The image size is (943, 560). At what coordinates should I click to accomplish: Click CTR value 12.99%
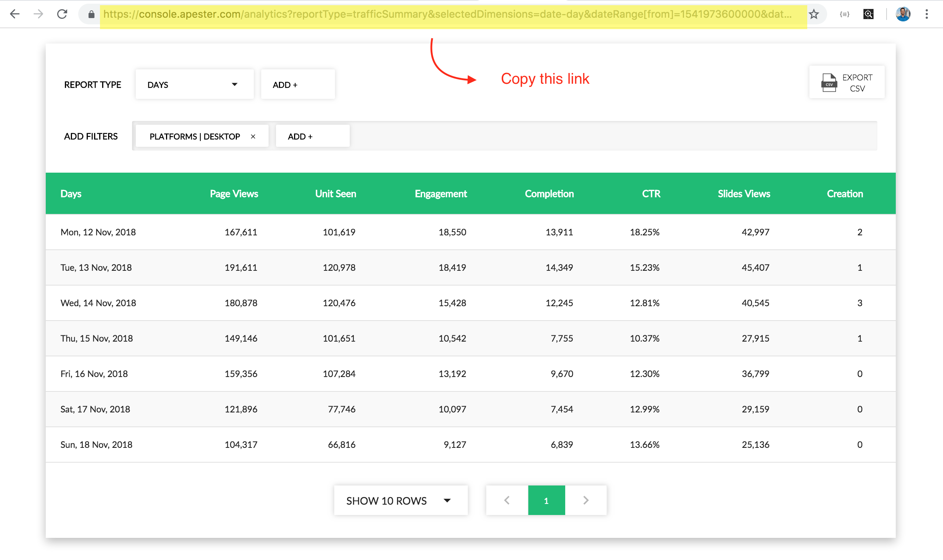pyautogui.click(x=645, y=409)
